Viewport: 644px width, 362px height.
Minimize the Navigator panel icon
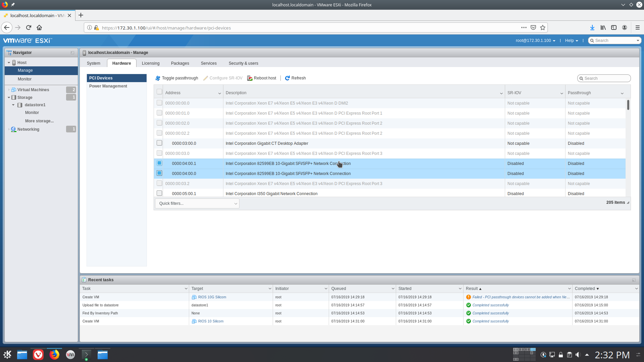(72, 53)
